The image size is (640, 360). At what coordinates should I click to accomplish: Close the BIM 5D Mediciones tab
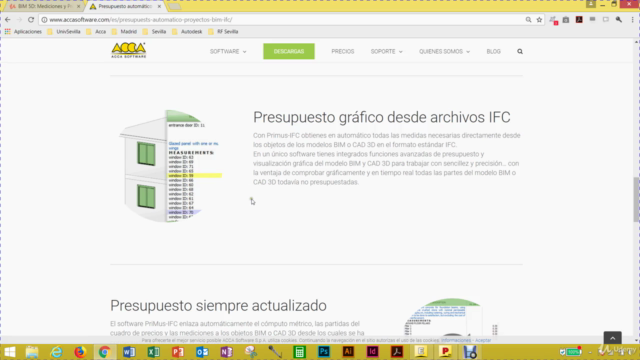click(x=78, y=7)
